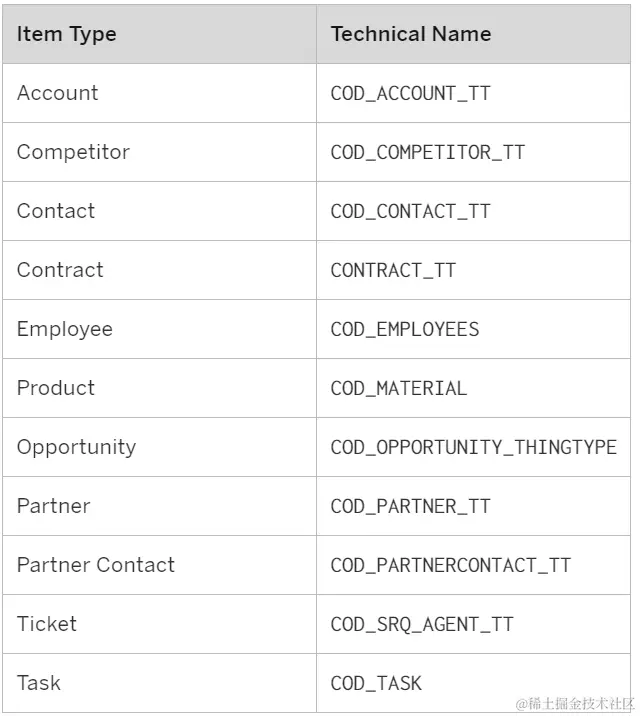
Task: Click the COD_EMPLOYEES entry
Action: tap(405, 330)
